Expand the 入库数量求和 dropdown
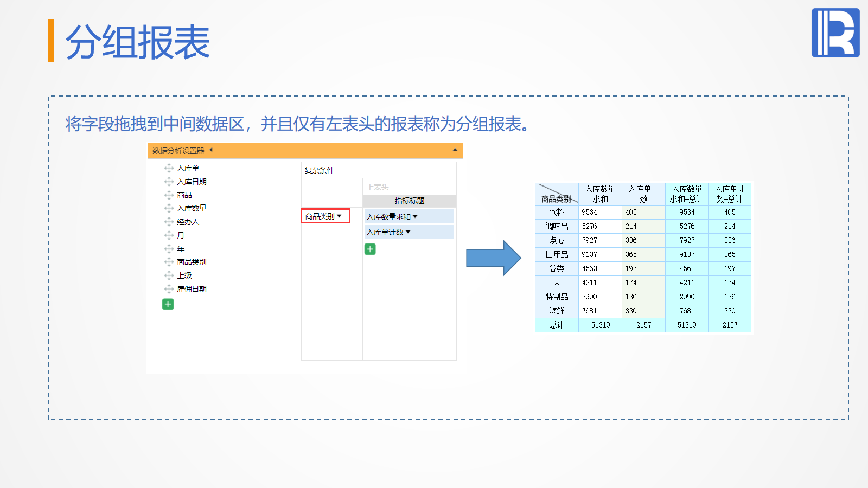 click(415, 217)
